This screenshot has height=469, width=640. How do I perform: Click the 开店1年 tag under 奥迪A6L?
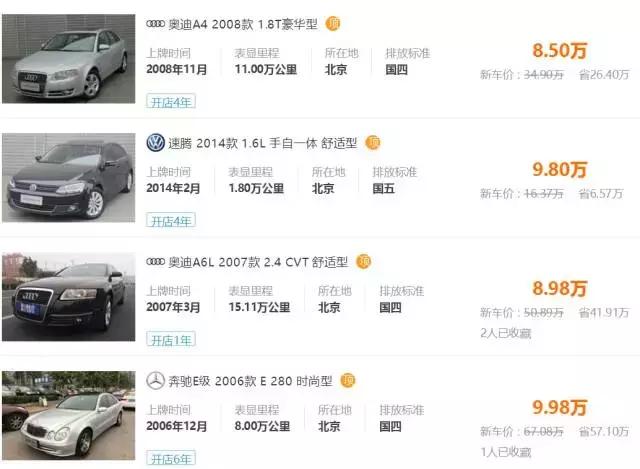point(172,339)
